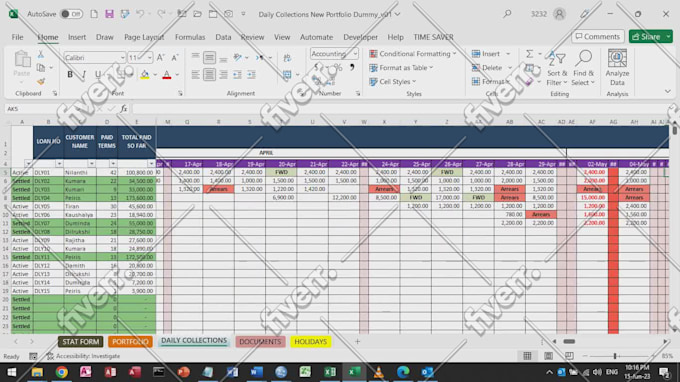Viewport: 680px width, 382px height.
Task: Open Conditional Formatting menu
Action: click(x=412, y=54)
